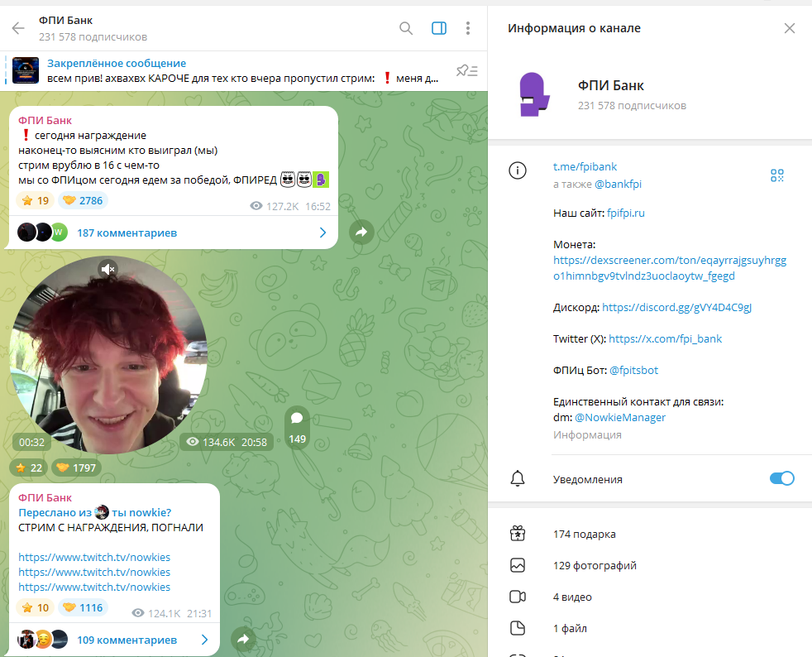Open the x.com/fpi_bank Twitter link

[665, 339]
